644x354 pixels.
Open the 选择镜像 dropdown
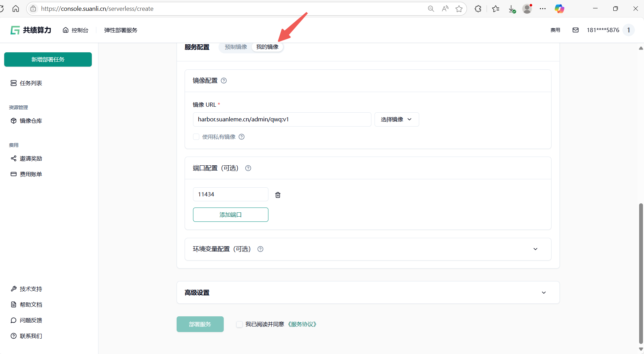point(397,119)
